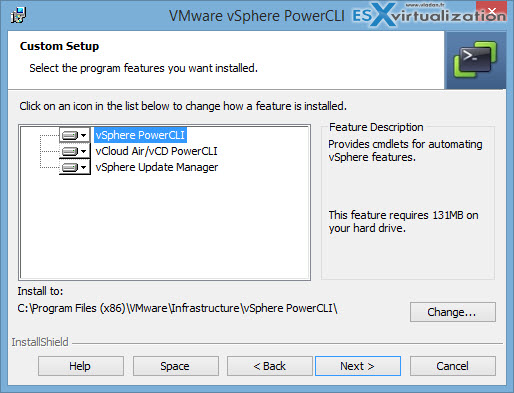The height and width of the screenshot is (393, 514).
Task: Click the 'Feature Description' group label
Action: (x=376, y=127)
